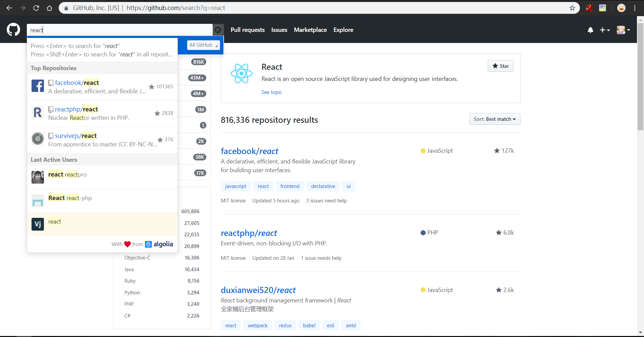Viewport: 644px width, 337px height.
Task: Select the survivejs/react suggestion
Action: [102, 140]
